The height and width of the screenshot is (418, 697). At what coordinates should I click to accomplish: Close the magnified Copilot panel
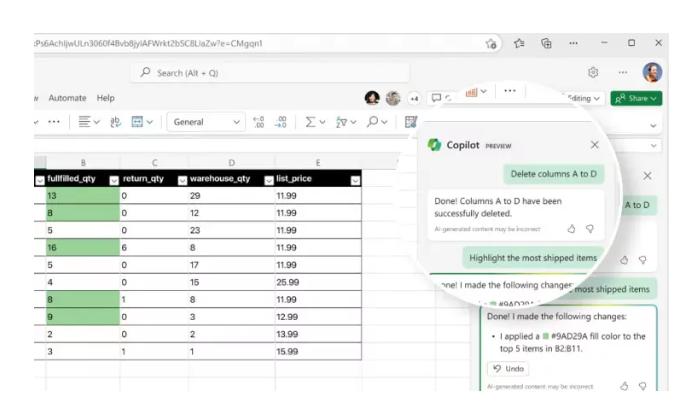594,145
